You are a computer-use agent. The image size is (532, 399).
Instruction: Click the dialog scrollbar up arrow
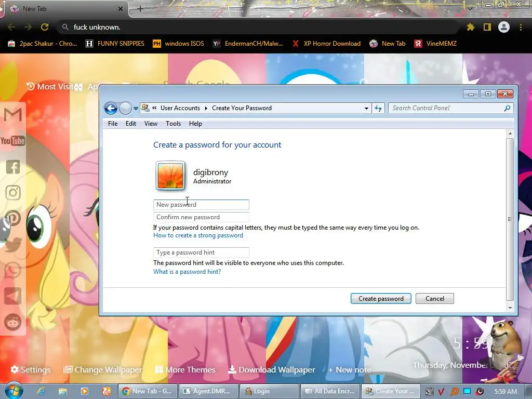(x=510, y=134)
